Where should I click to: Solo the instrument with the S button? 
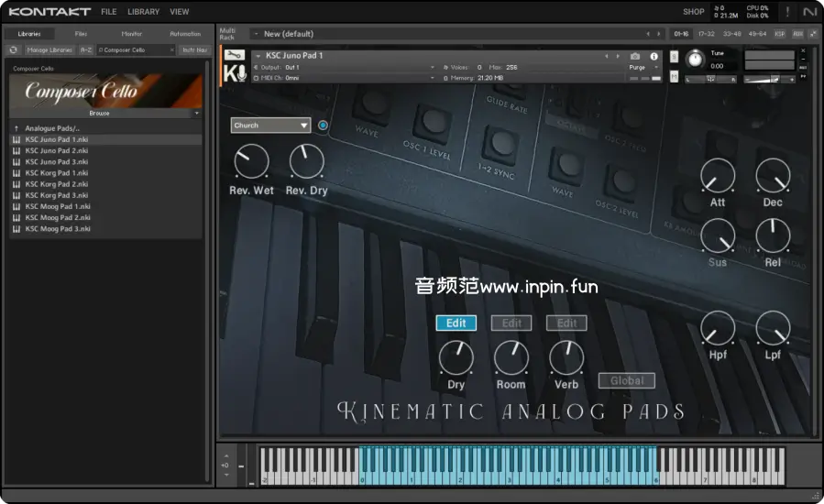pyautogui.click(x=675, y=57)
